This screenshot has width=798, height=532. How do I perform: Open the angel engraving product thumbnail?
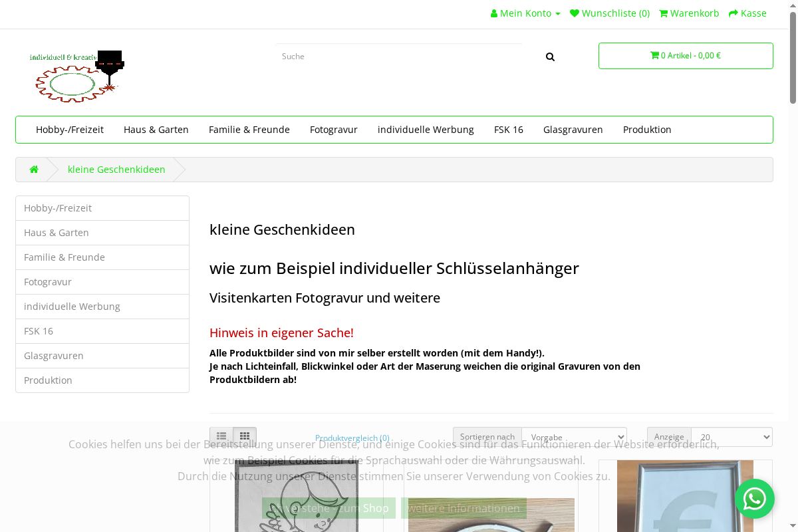point(297,496)
